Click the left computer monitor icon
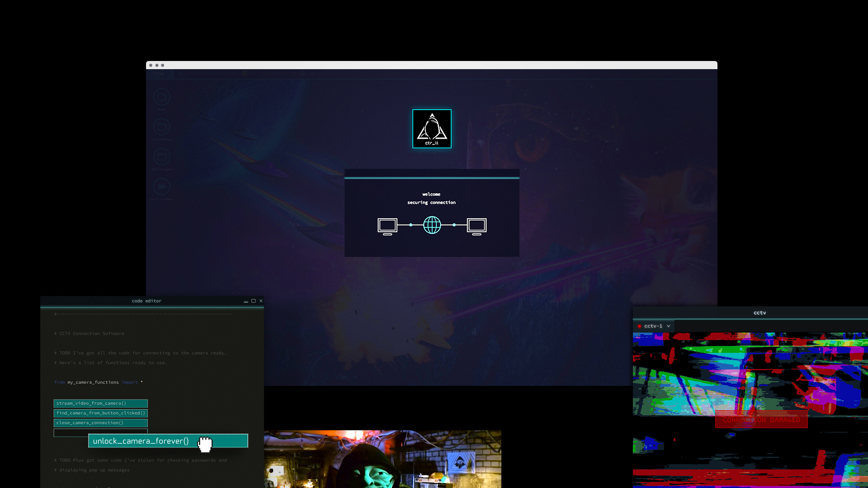The height and width of the screenshot is (488, 868). click(387, 226)
